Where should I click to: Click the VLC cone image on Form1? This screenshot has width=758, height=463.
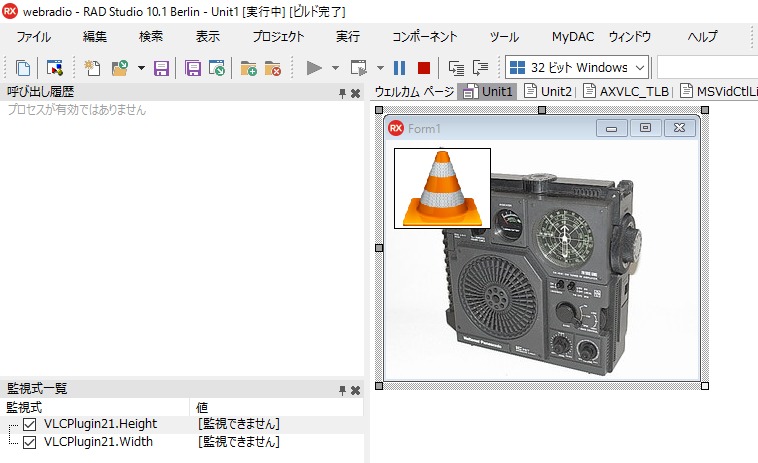pyautogui.click(x=442, y=188)
